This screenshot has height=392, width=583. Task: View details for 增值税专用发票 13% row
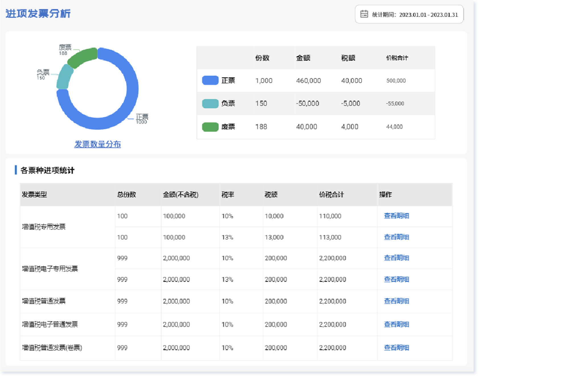coord(396,237)
